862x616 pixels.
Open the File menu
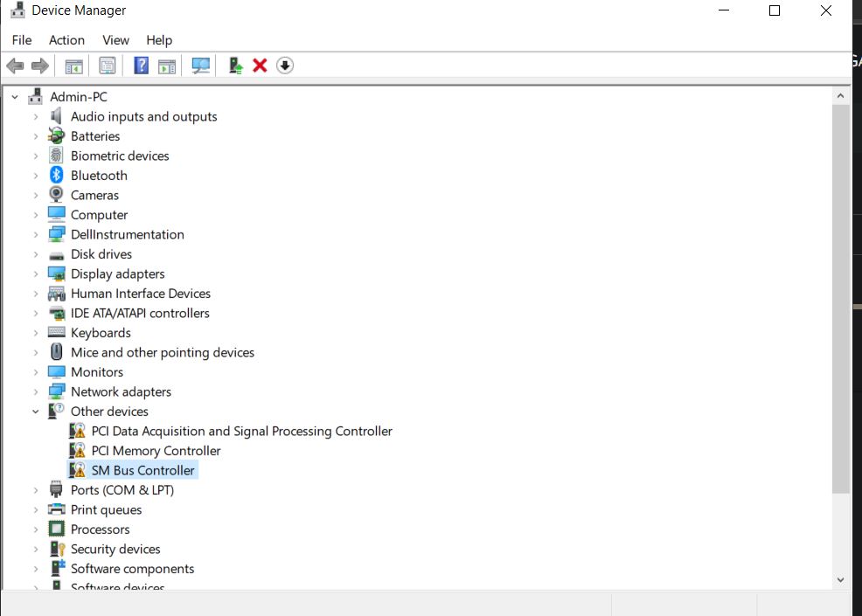click(22, 40)
